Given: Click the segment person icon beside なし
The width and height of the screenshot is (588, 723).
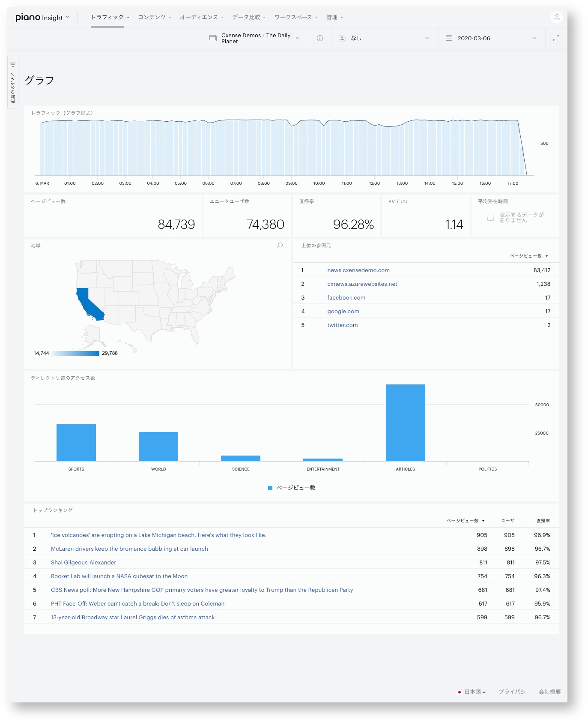Looking at the screenshot, I should (342, 38).
